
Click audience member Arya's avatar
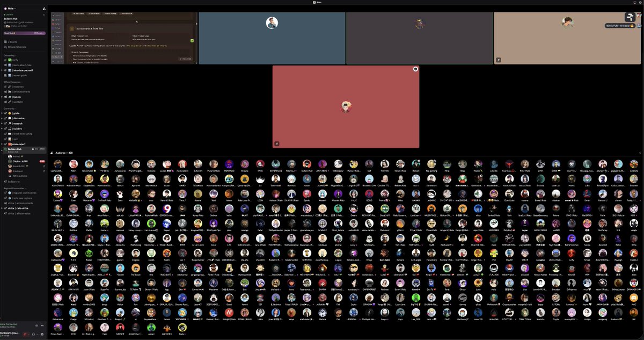(x=89, y=208)
